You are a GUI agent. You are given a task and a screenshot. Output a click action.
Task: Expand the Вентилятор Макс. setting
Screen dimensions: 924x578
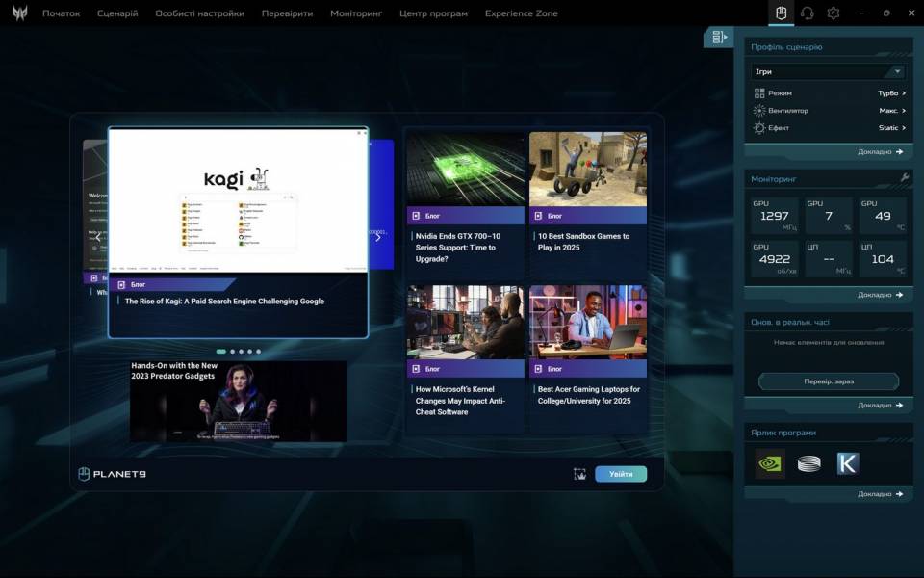pos(891,111)
